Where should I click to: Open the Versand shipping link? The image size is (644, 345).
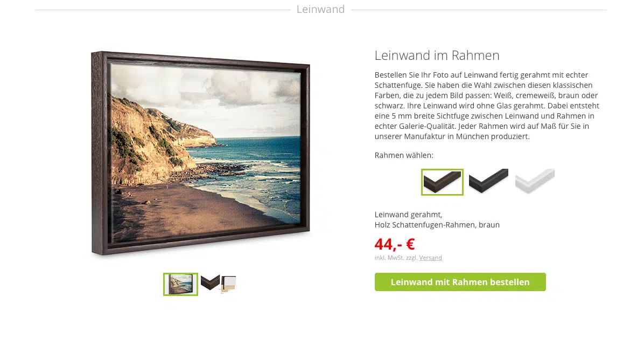point(430,258)
